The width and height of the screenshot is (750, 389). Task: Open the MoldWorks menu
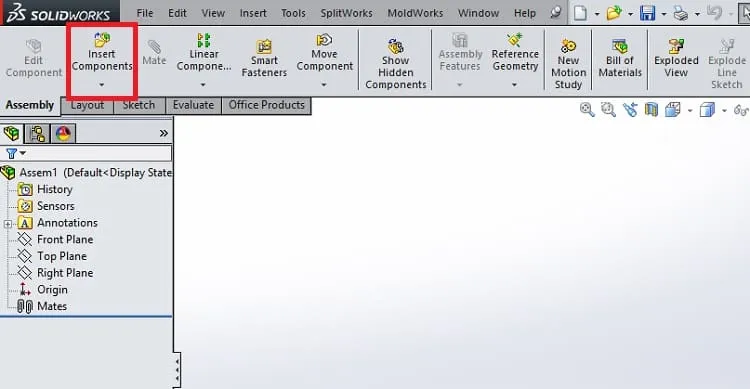[x=415, y=13]
